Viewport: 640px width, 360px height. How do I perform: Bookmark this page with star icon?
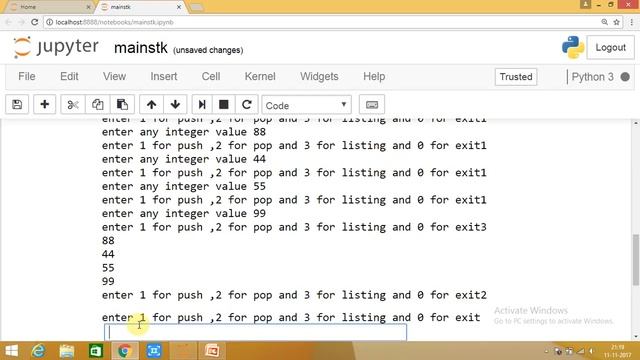coord(616,22)
